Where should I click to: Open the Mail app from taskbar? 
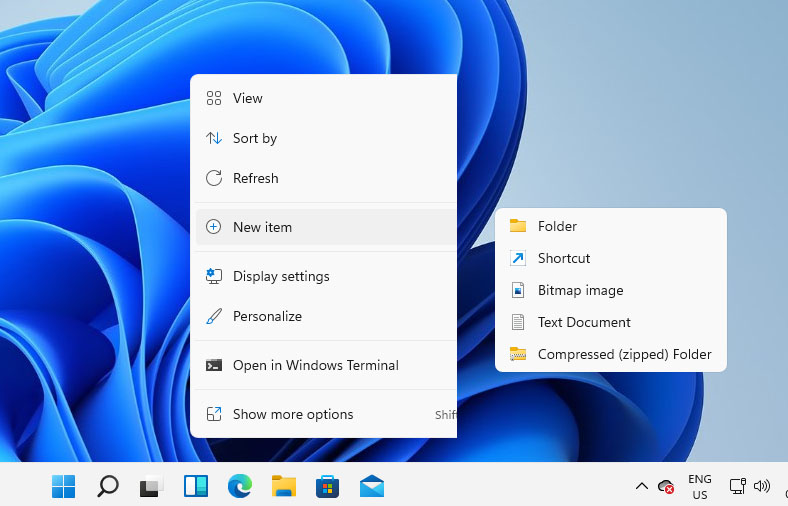pyautogui.click(x=372, y=486)
